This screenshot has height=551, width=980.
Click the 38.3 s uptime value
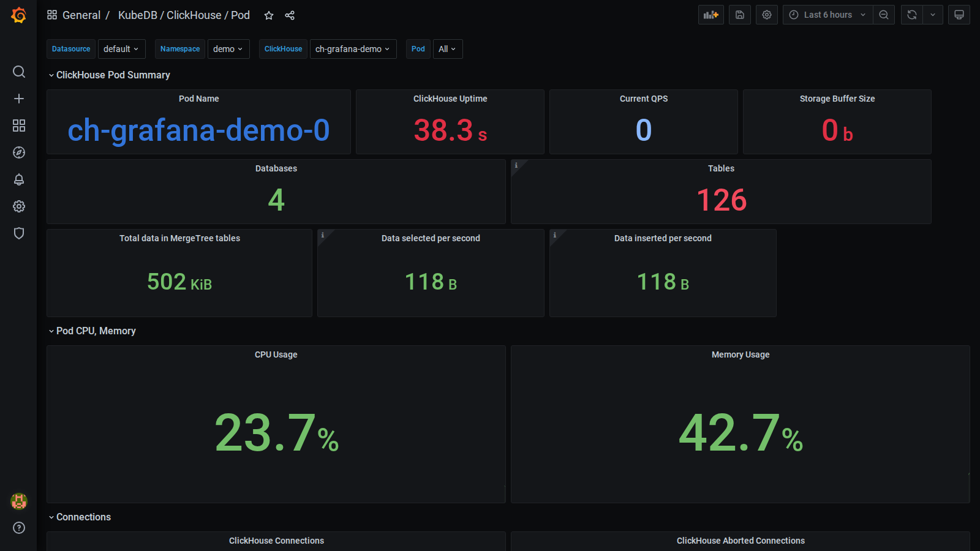coord(450,130)
